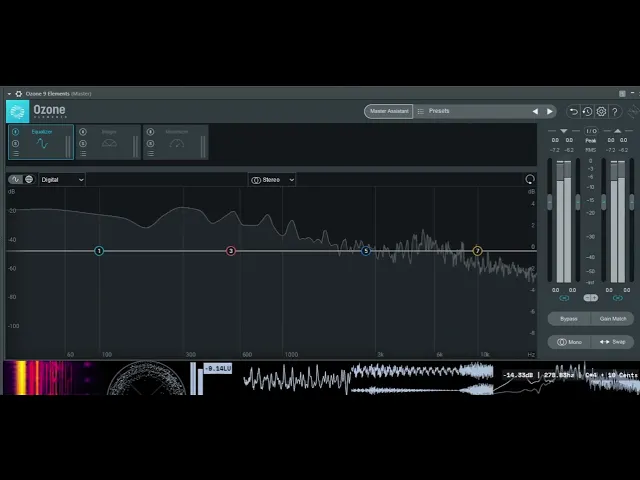The width and height of the screenshot is (640, 480).
Task: Select EQ band node 1
Action: coord(99,251)
